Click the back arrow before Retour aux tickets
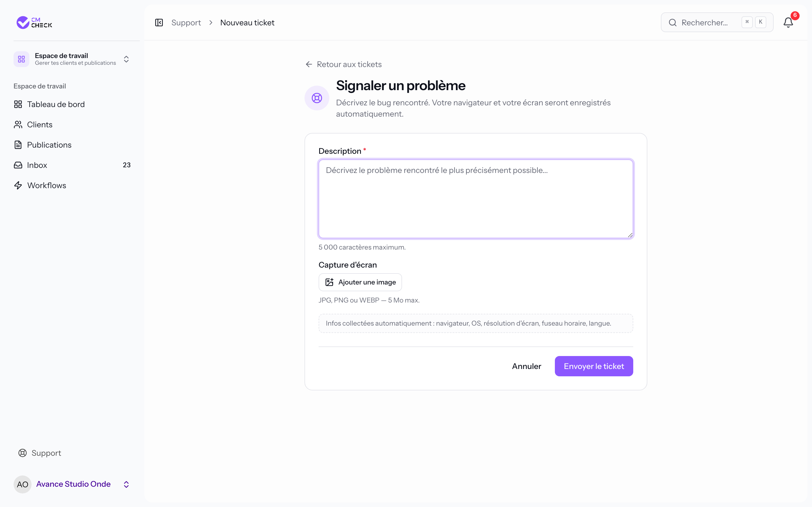The height and width of the screenshot is (507, 812). pyautogui.click(x=309, y=64)
